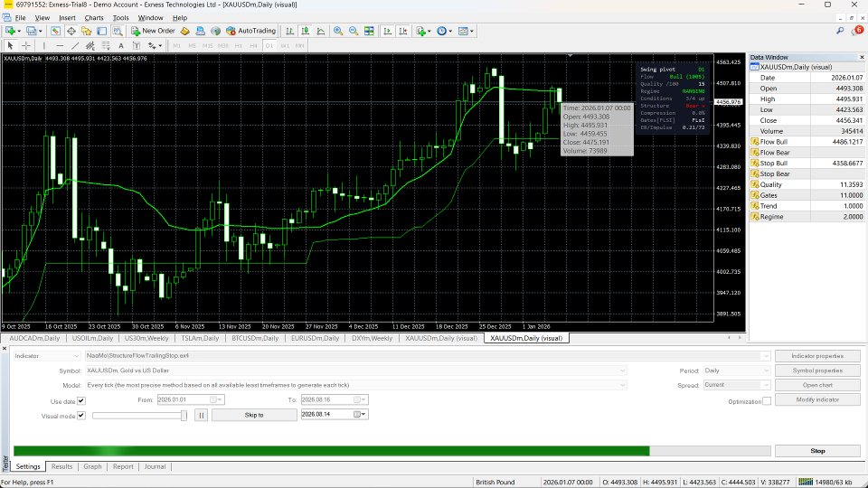The image size is (868, 488).
Task: Click the Open chart button
Action: 817,385
